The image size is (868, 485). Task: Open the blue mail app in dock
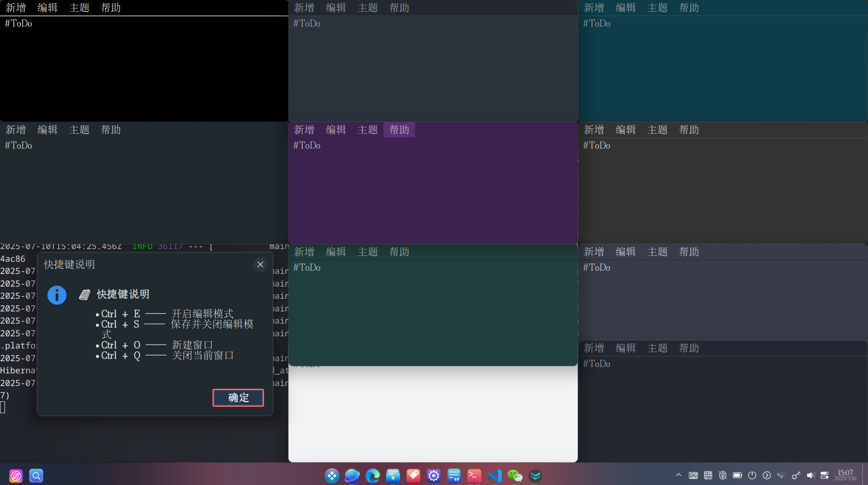[x=393, y=476]
